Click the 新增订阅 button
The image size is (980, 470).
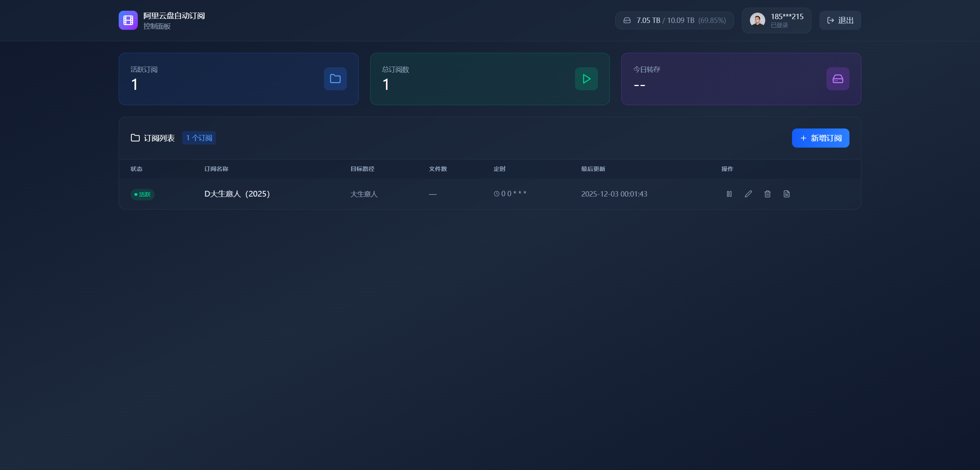click(x=820, y=138)
